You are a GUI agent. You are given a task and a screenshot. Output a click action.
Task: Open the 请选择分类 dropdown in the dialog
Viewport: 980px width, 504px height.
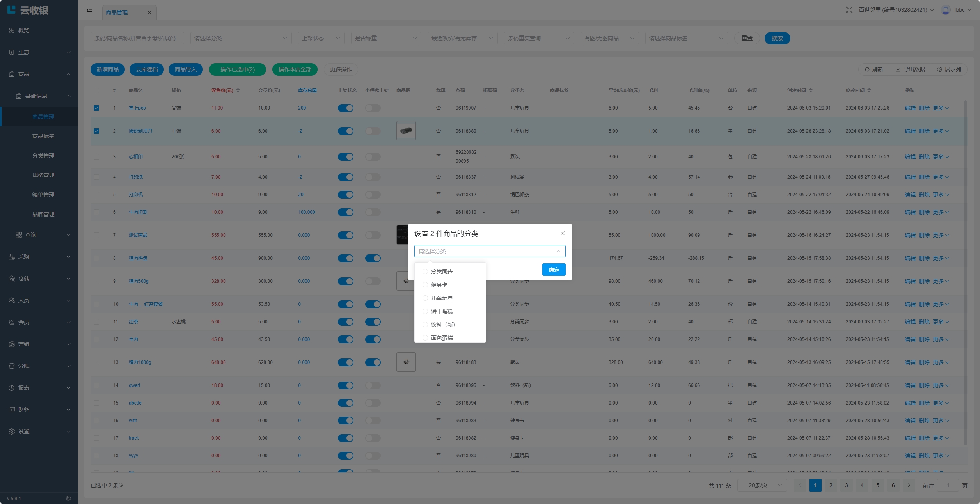coord(489,251)
